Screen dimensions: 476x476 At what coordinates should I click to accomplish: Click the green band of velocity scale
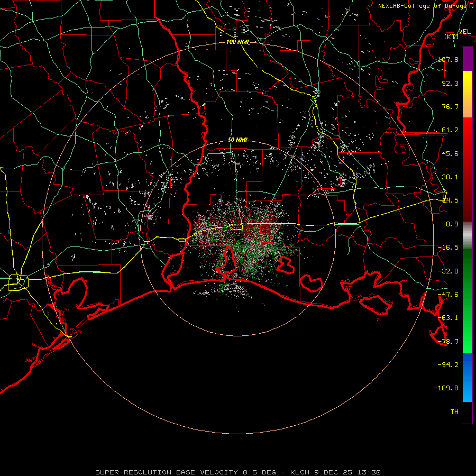click(467, 300)
